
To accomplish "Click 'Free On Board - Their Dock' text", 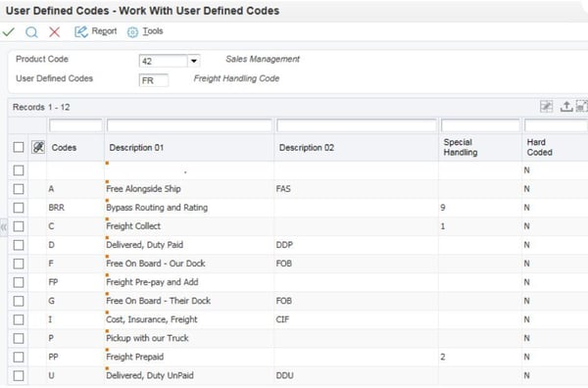I will [x=158, y=301].
